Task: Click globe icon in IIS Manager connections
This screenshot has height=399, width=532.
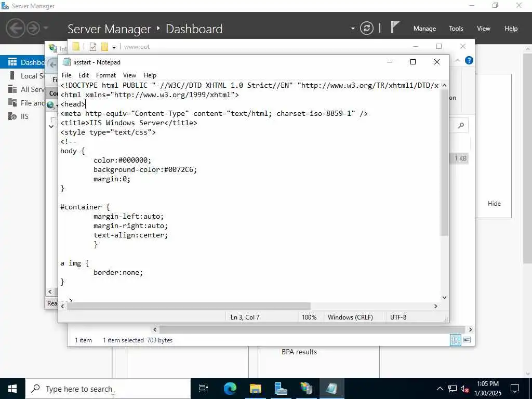Action: tap(50, 105)
